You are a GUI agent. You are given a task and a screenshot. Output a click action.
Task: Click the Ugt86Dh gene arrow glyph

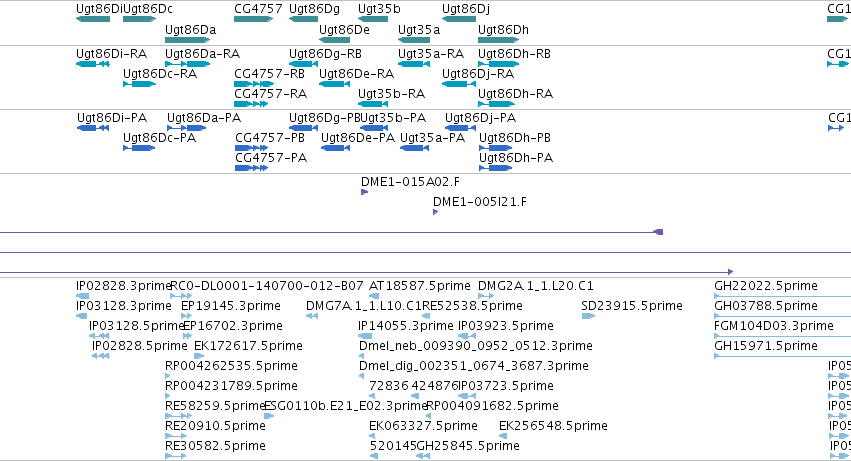[x=499, y=40]
